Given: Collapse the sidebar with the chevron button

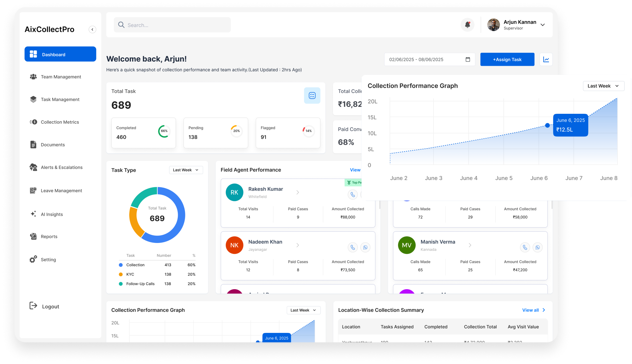Looking at the screenshot, I should [x=92, y=30].
